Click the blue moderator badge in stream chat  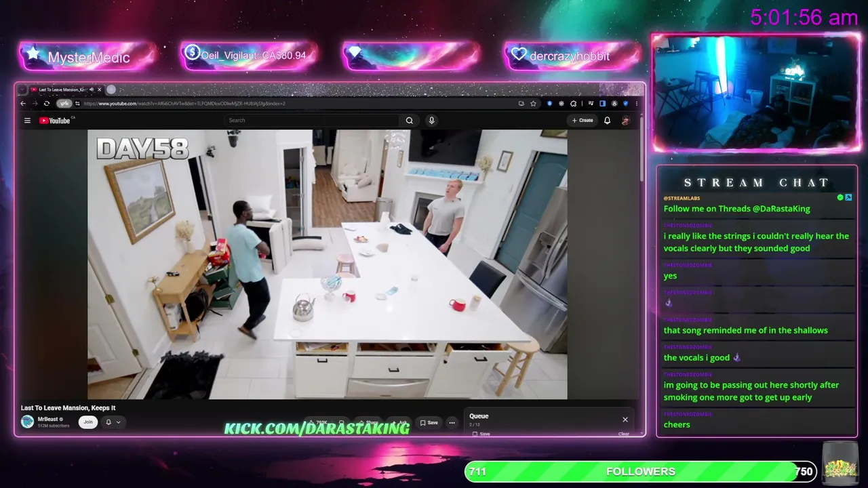point(848,198)
